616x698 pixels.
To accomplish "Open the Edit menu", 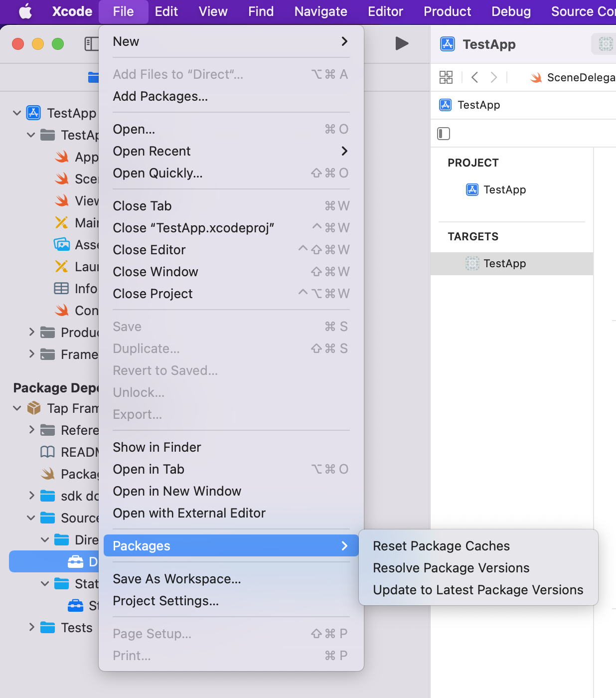I will (166, 11).
